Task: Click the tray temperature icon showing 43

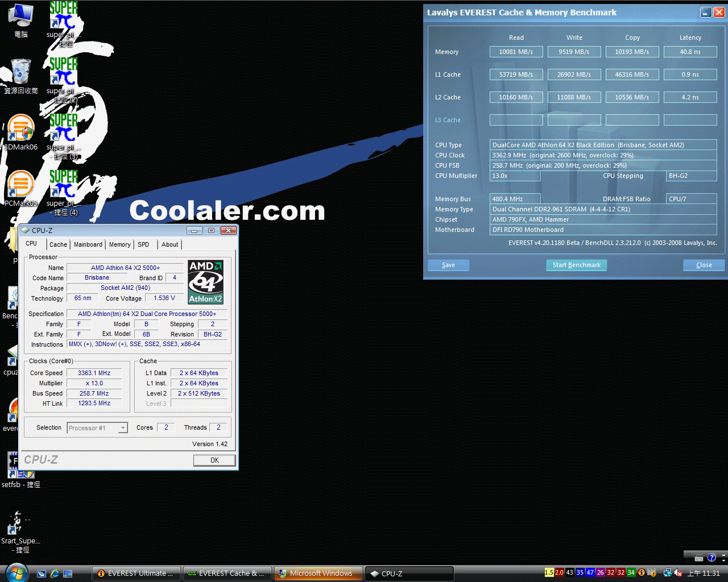Action: [x=569, y=572]
